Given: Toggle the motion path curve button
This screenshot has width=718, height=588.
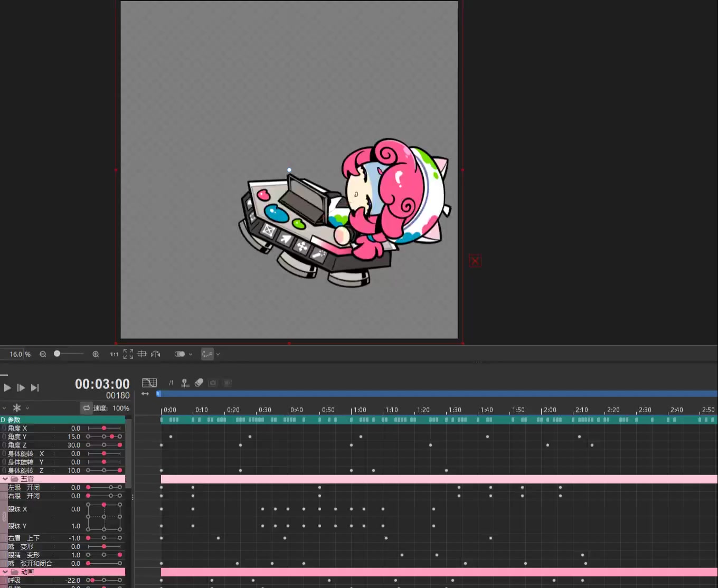Looking at the screenshot, I should point(207,354).
